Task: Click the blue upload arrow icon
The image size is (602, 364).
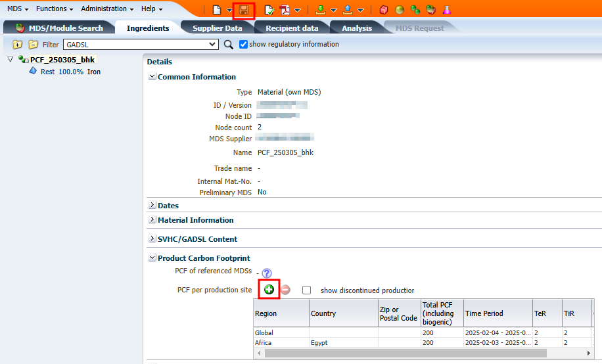Action: click(x=348, y=10)
